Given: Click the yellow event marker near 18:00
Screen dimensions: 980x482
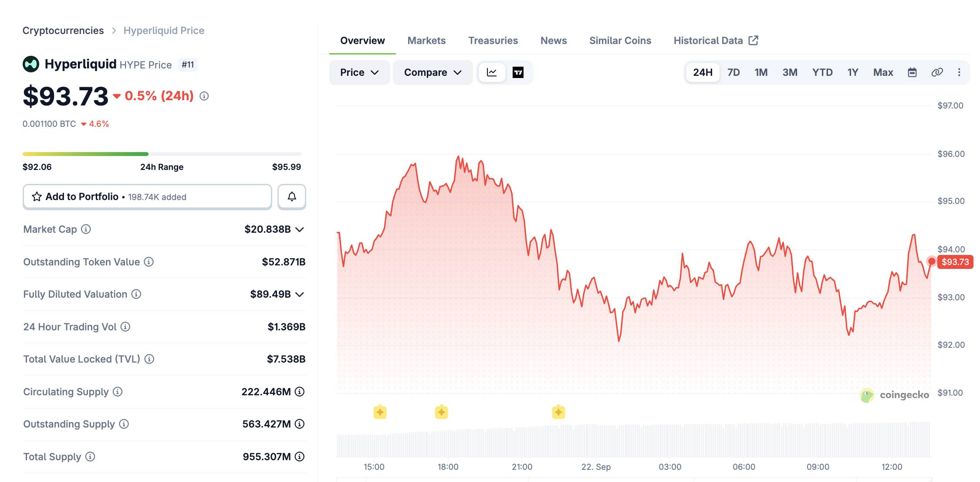Looking at the screenshot, I should [441, 412].
